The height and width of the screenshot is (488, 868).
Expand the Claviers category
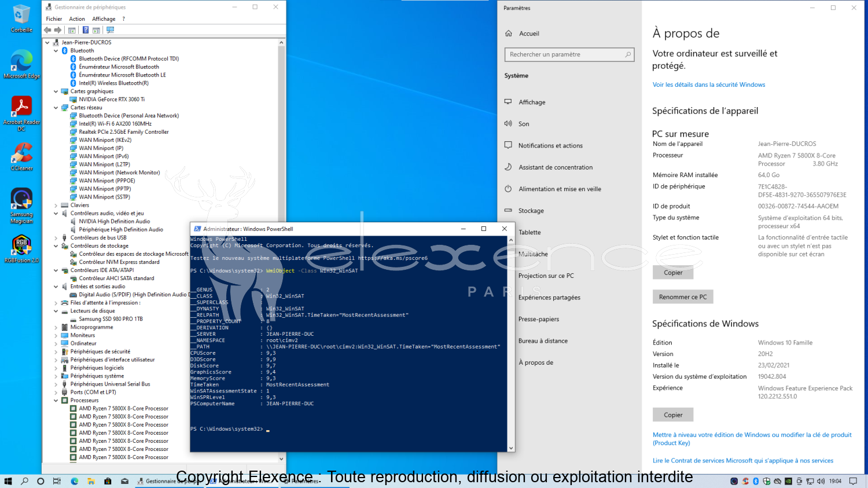tap(56, 206)
